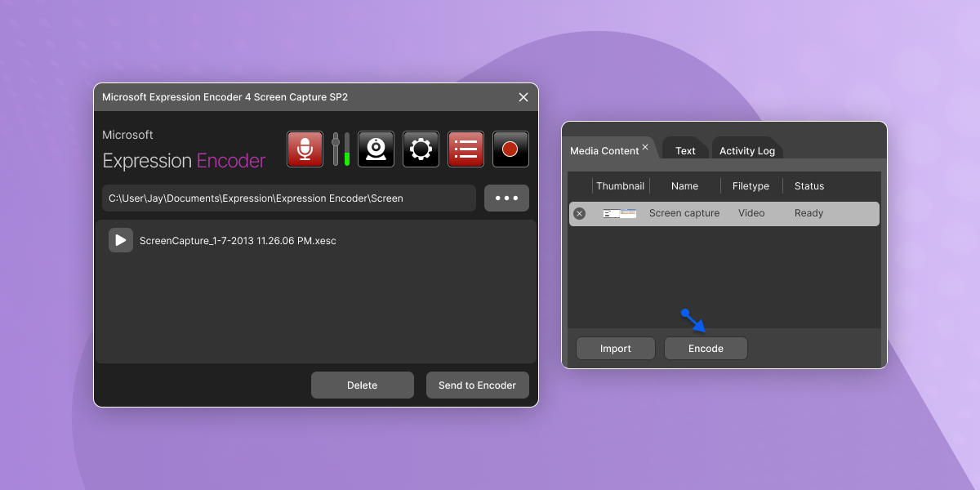Select the Video filetype cell
Viewport: 980px width, 490px height.
(x=751, y=213)
